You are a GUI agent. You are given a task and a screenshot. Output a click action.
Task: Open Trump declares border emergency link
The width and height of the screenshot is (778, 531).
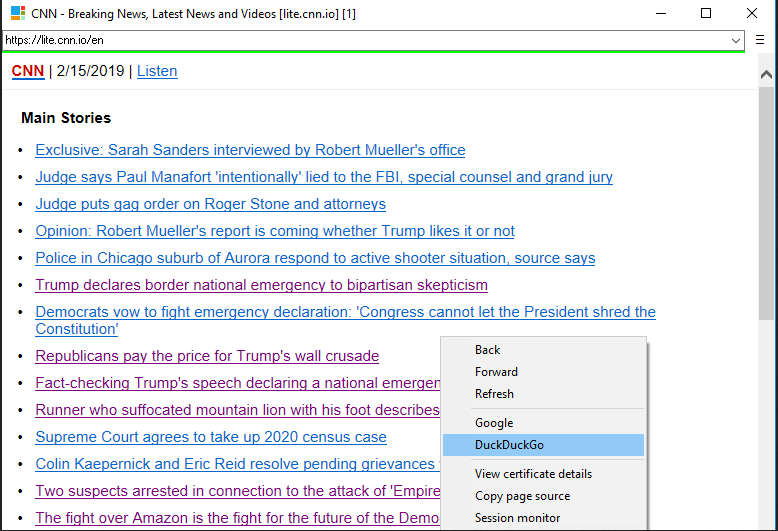(261, 285)
